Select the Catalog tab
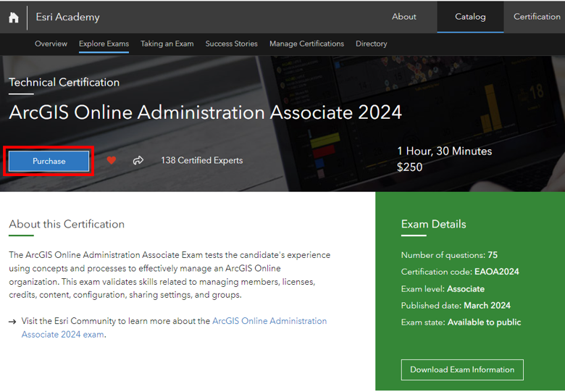The image size is (565, 392). 470,17
